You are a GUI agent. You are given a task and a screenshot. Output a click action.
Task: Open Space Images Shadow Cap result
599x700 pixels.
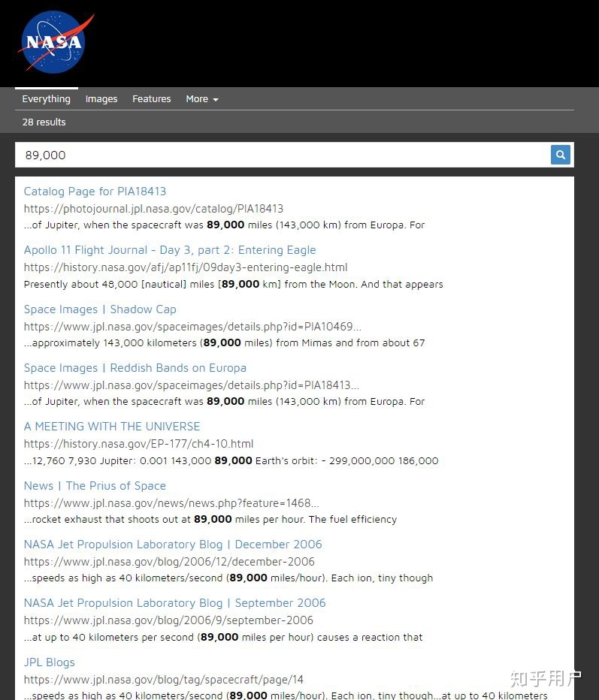click(100, 309)
